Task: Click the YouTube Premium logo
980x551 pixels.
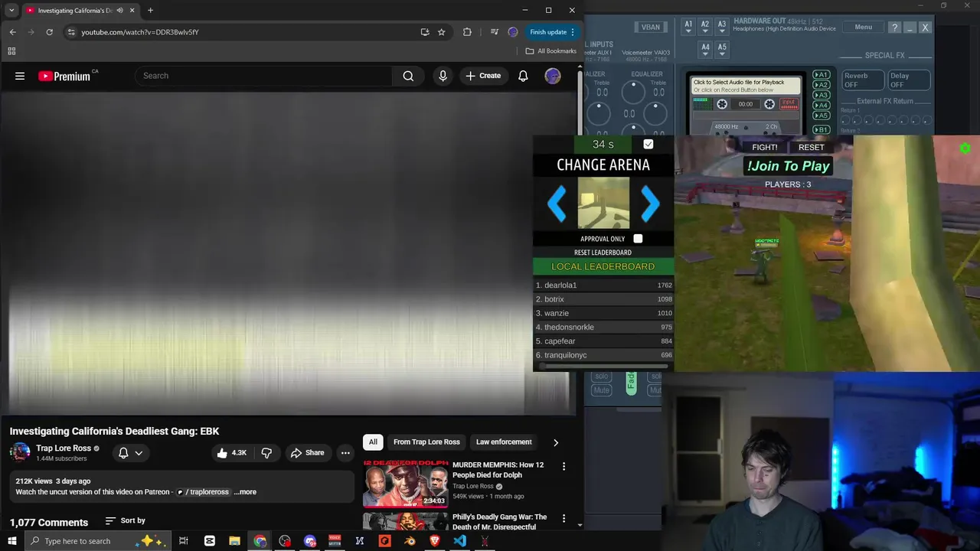Action: 64,76
